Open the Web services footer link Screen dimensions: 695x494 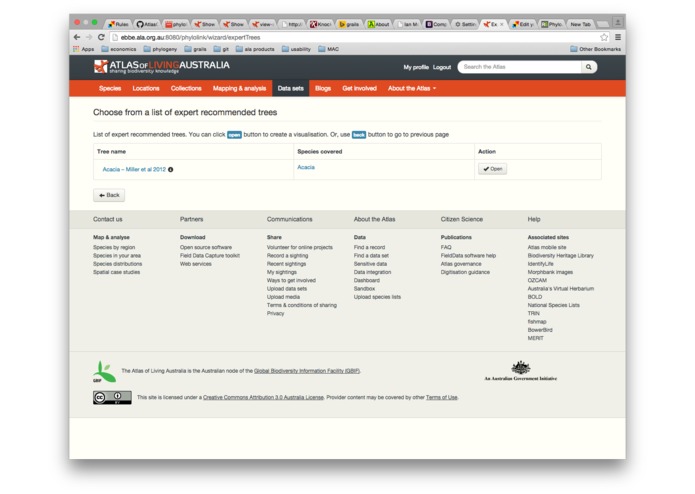tap(195, 264)
